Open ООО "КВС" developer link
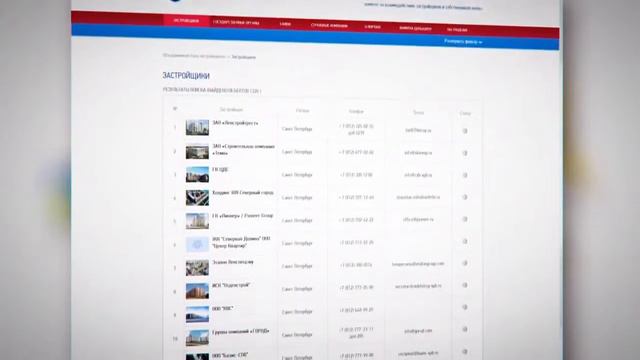This screenshot has height=360, width=640. coord(223,309)
